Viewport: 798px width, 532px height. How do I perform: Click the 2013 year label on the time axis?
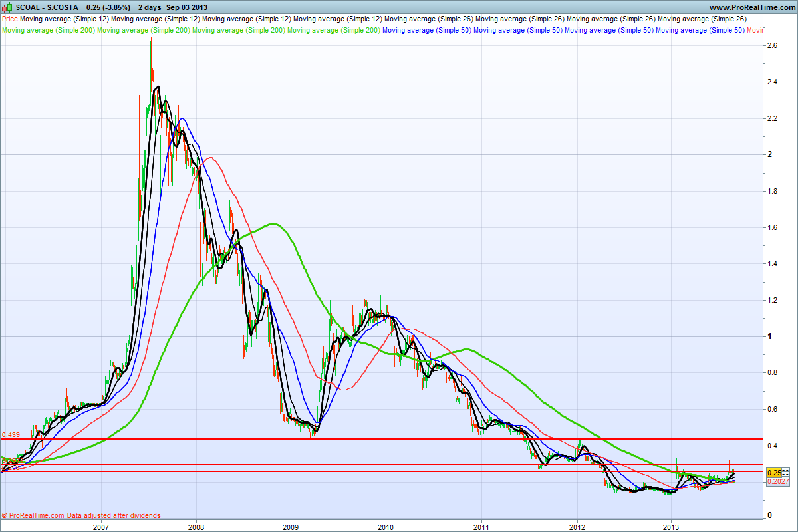click(x=672, y=527)
